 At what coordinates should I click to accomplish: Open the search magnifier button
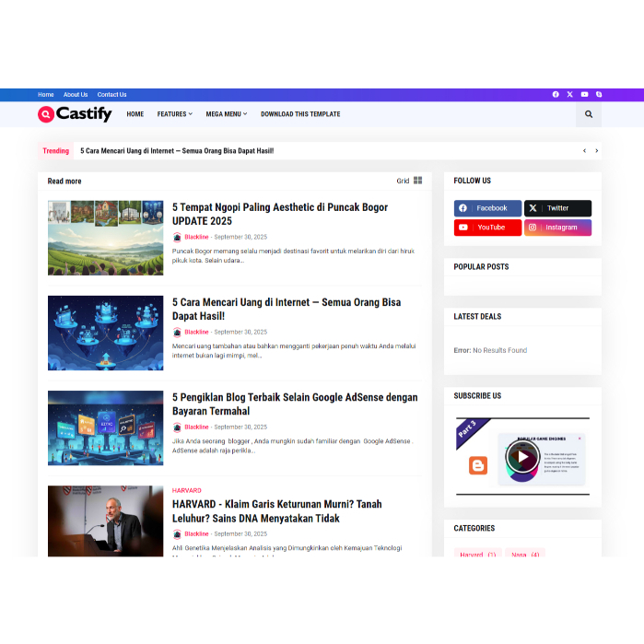pyautogui.click(x=589, y=114)
